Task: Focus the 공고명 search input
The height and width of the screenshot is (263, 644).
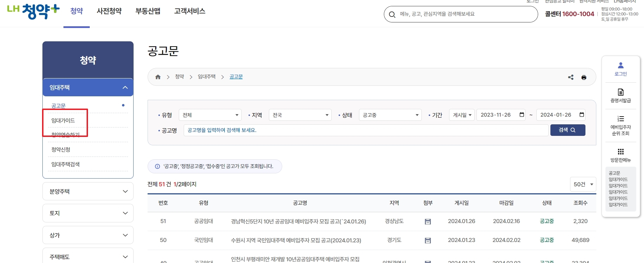Action: click(366, 130)
